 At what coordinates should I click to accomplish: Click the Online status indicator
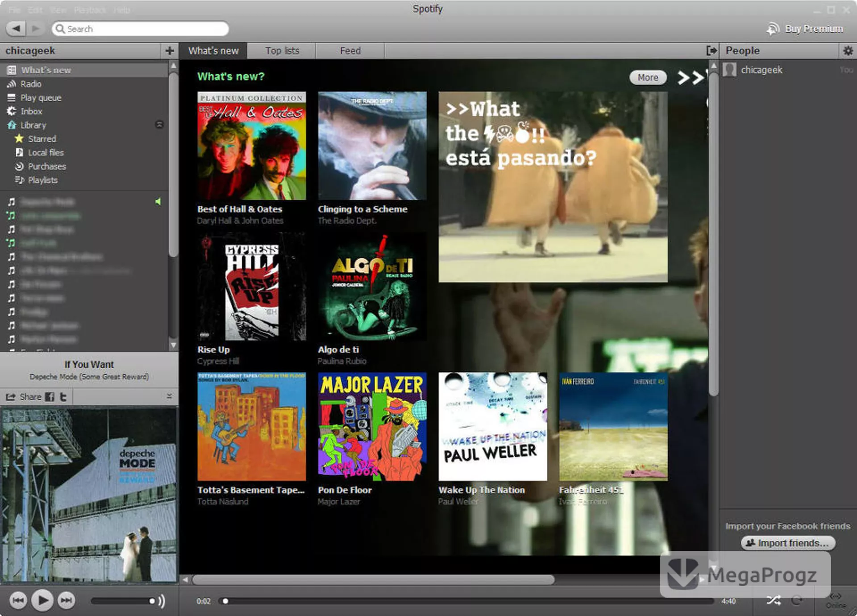click(x=836, y=600)
